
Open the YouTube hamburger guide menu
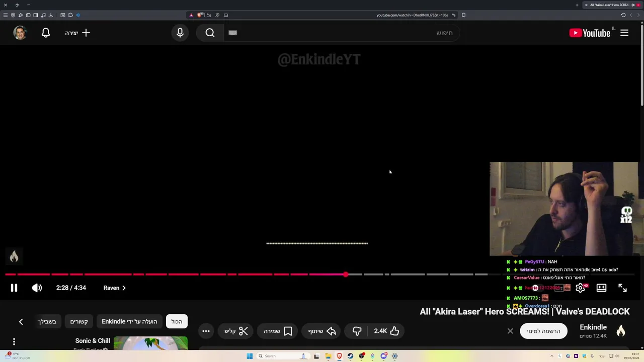click(624, 33)
